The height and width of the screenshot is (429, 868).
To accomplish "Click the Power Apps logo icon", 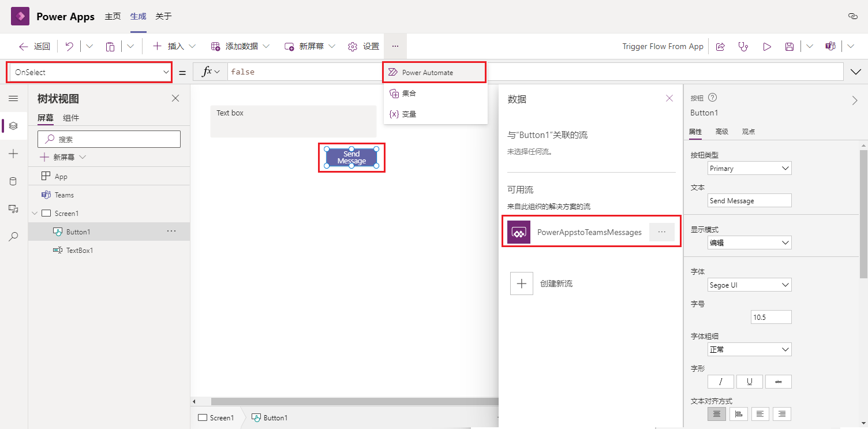I will [20, 16].
